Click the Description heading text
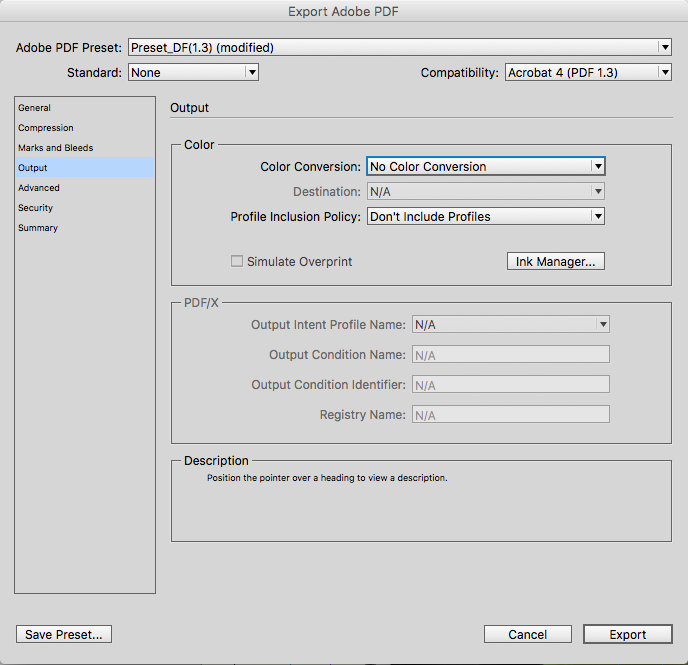This screenshot has width=688, height=665. point(216,461)
